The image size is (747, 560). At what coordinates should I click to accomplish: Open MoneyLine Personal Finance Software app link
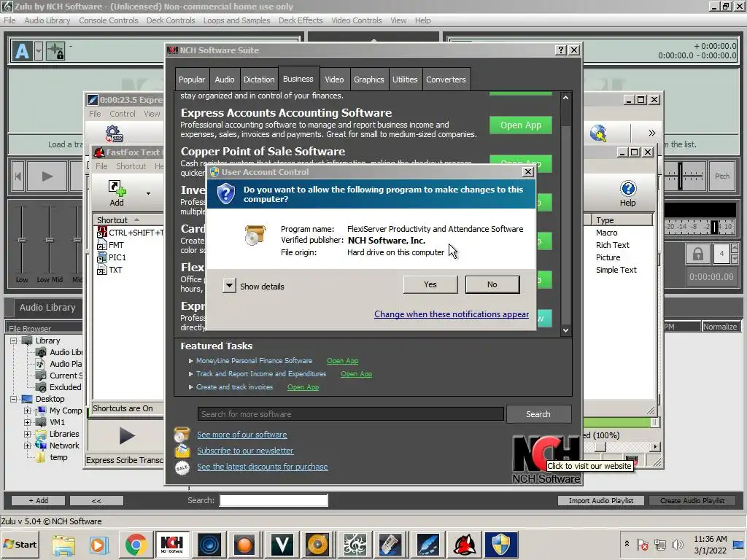point(342,361)
